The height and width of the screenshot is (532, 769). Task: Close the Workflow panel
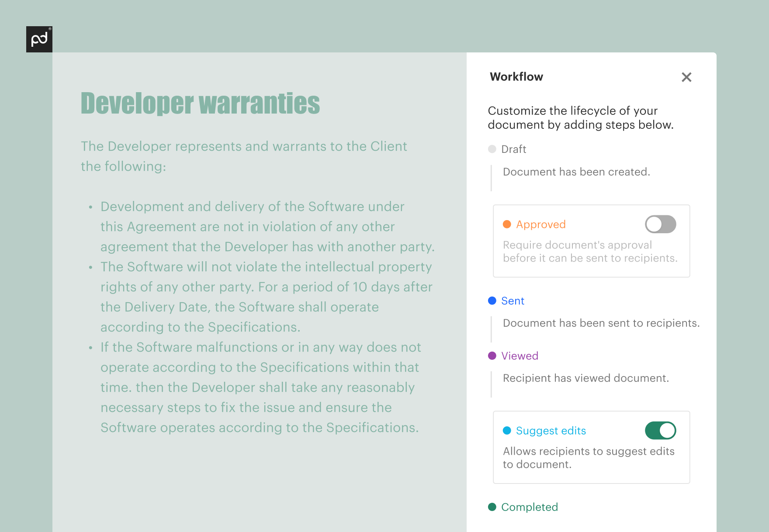click(686, 77)
